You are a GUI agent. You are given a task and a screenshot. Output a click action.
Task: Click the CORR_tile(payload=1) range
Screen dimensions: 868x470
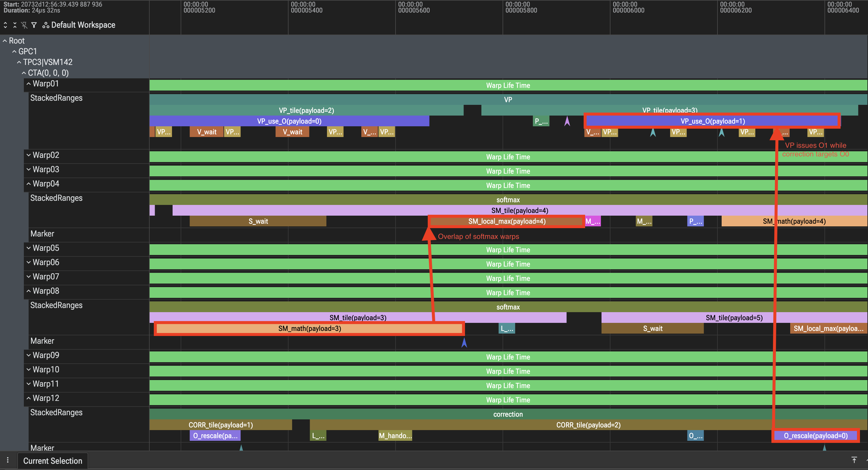pyautogui.click(x=221, y=425)
